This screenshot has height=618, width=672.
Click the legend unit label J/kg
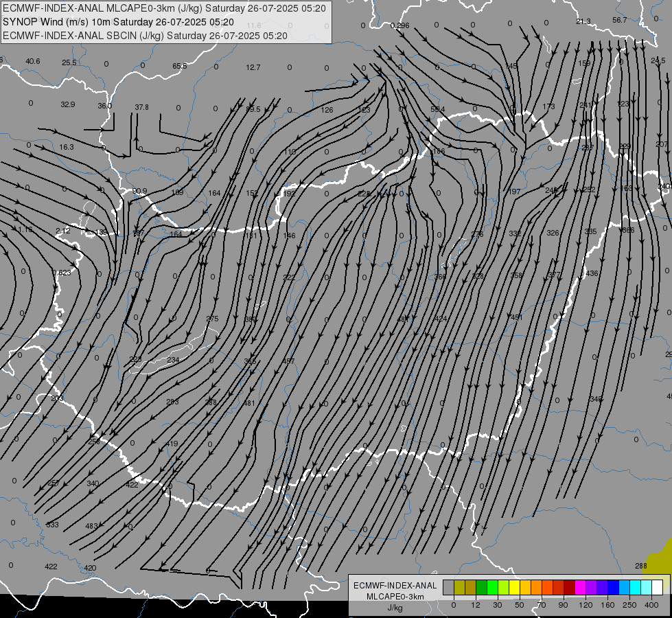[395, 608]
